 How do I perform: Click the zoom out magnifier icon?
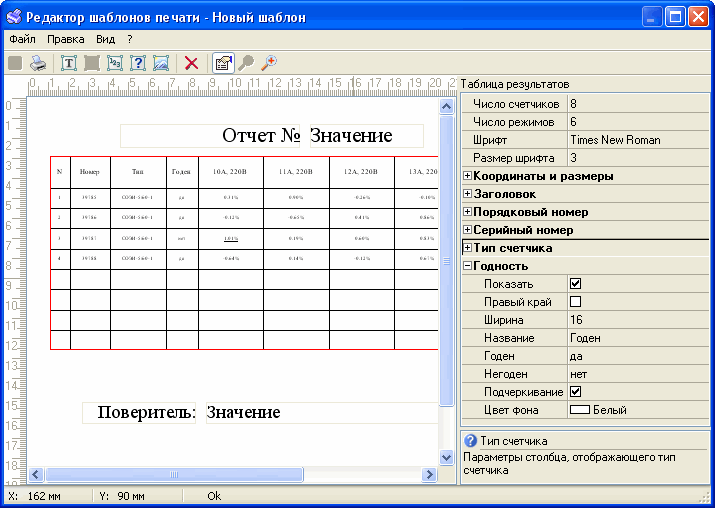pyautogui.click(x=246, y=62)
